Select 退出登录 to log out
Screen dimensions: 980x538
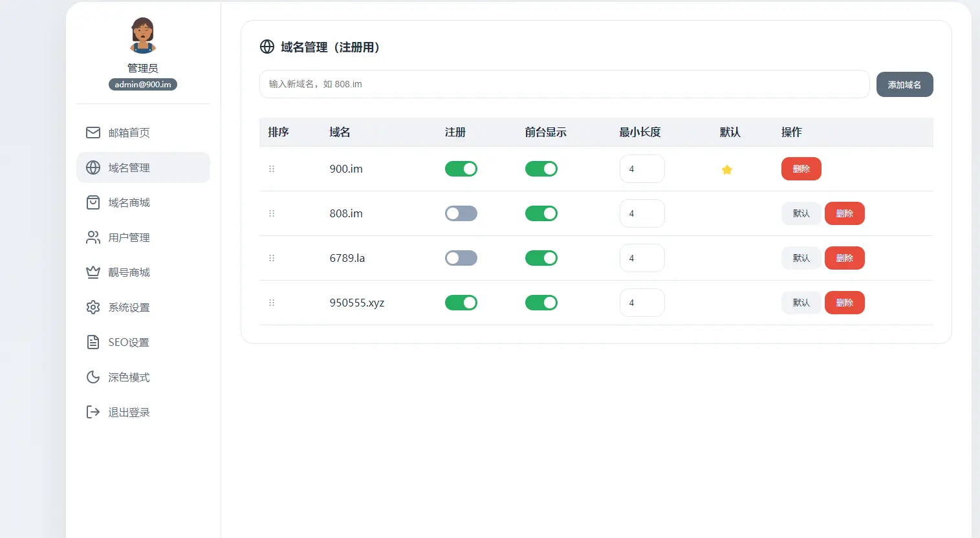[x=143, y=412]
